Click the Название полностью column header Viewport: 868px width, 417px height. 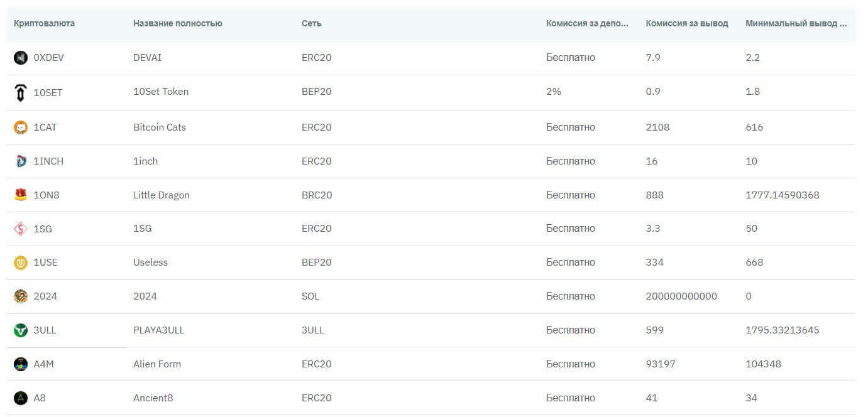177,23
